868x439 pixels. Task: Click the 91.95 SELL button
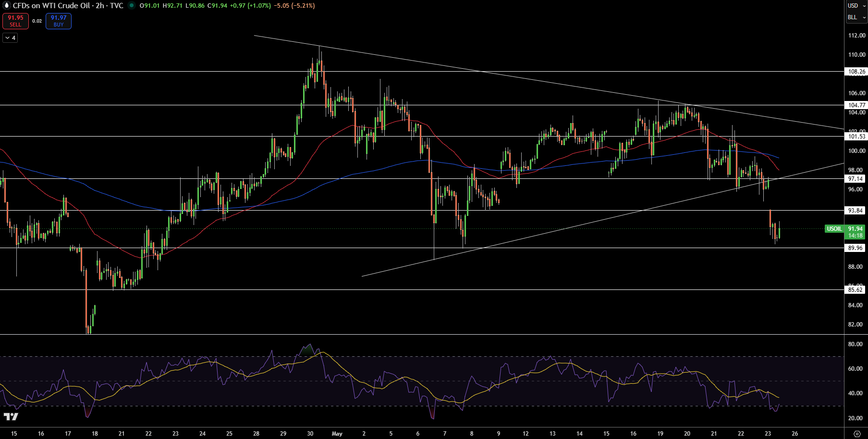coord(15,21)
